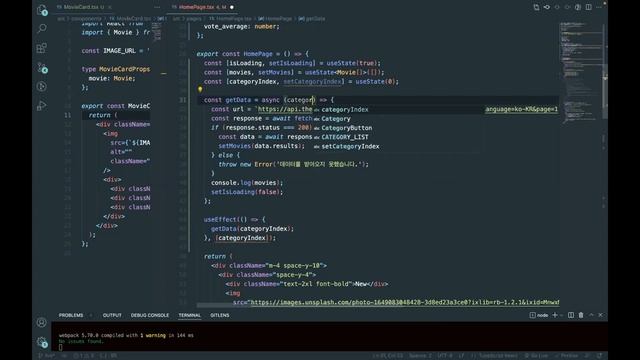Image resolution: width=640 pixels, height=360 pixels.
Task: Click the '1 warning' text in terminal
Action: pyautogui.click(x=153, y=335)
